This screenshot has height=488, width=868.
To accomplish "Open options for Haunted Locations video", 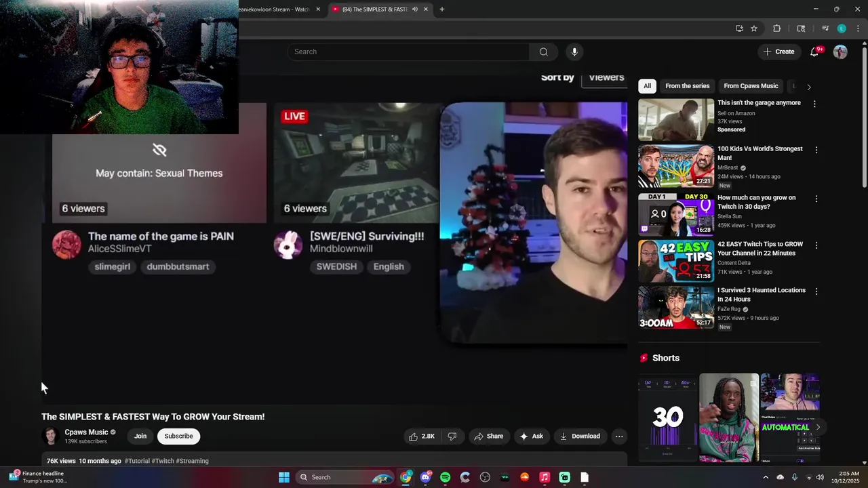I will pos(816,291).
